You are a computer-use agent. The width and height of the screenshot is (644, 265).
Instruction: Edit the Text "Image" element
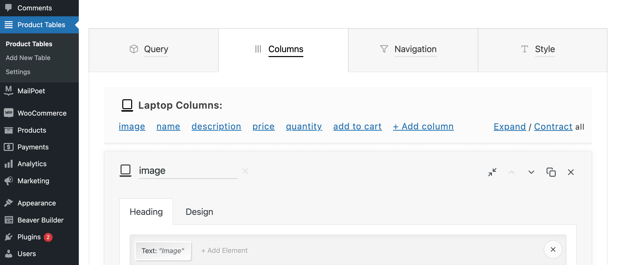pos(163,250)
